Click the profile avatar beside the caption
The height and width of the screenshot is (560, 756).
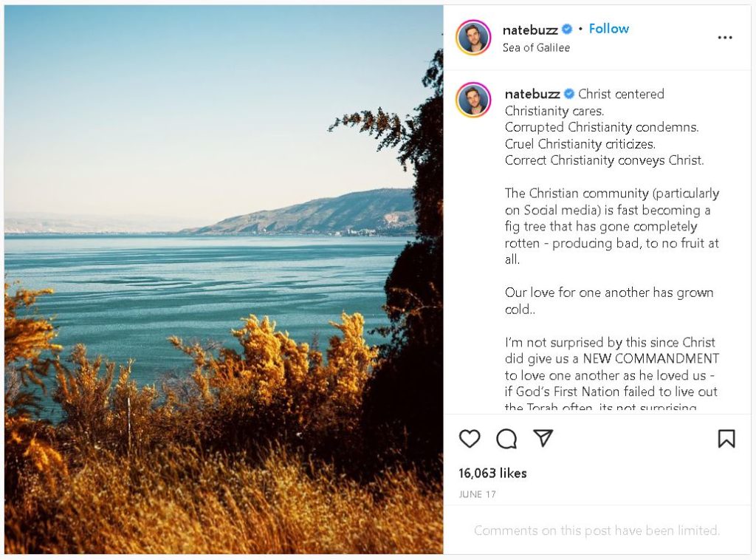[x=473, y=100]
